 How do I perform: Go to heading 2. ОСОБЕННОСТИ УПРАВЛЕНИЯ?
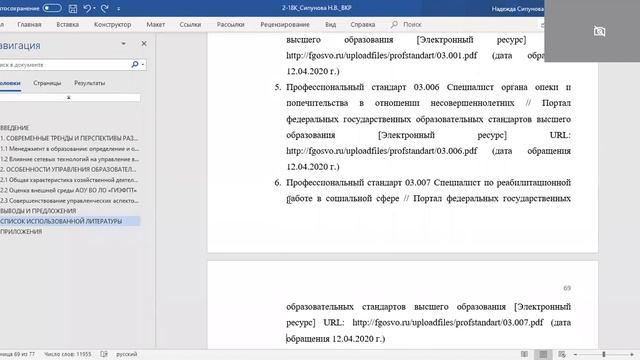pyautogui.click(x=68, y=169)
